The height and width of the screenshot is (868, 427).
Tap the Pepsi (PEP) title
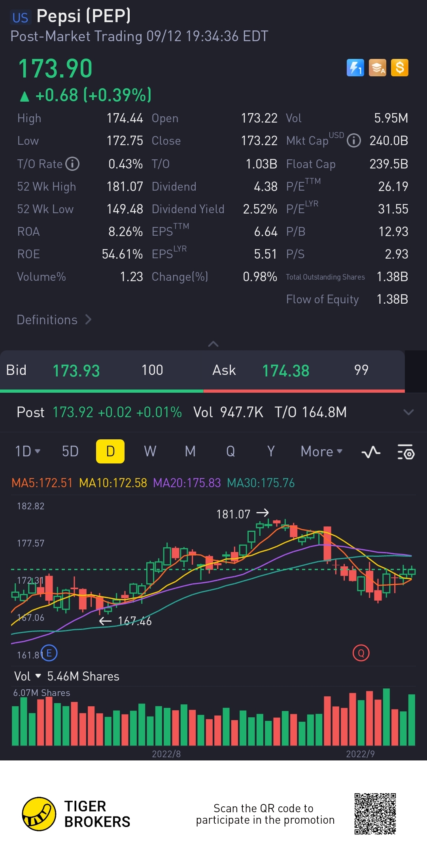tap(83, 16)
